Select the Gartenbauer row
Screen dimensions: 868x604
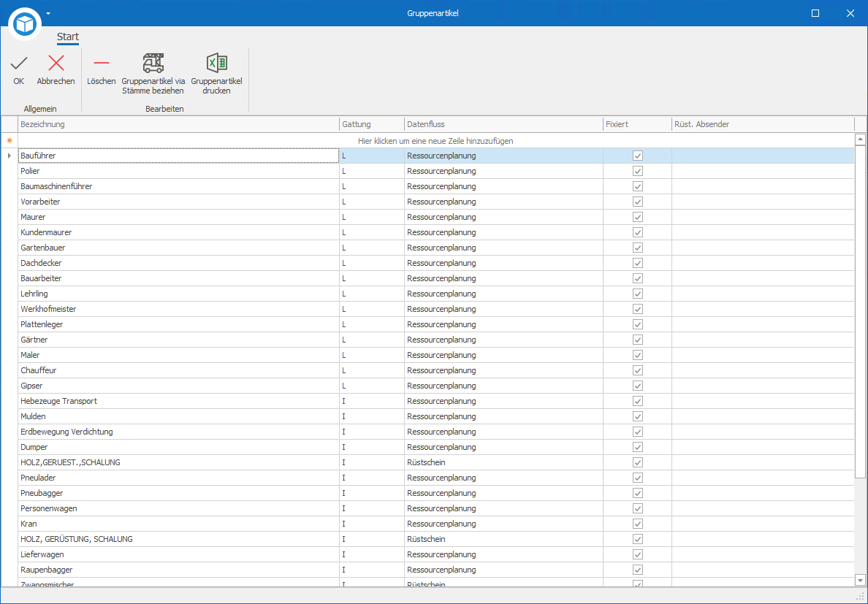click(x=436, y=248)
